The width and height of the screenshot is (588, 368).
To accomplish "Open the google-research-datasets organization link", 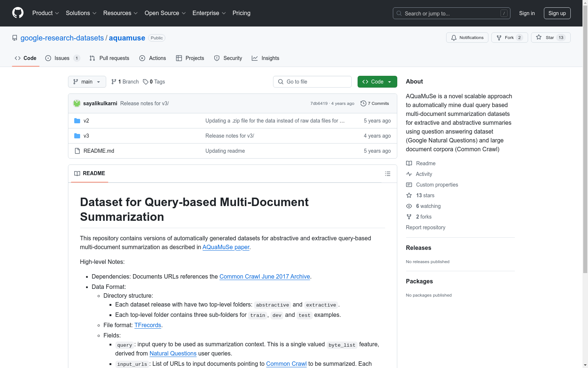I will click(x=62, y=38).
